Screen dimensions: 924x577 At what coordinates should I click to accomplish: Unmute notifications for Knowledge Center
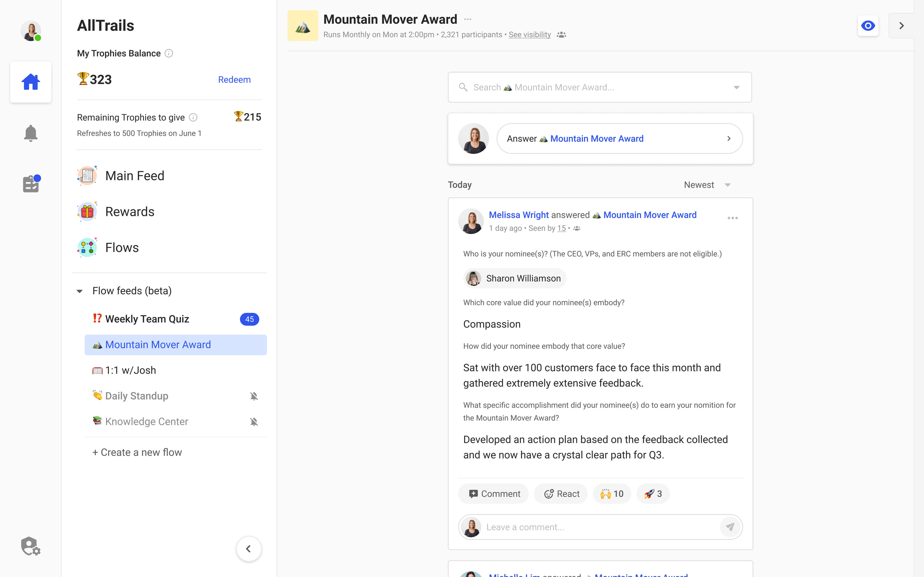(254, 421)
